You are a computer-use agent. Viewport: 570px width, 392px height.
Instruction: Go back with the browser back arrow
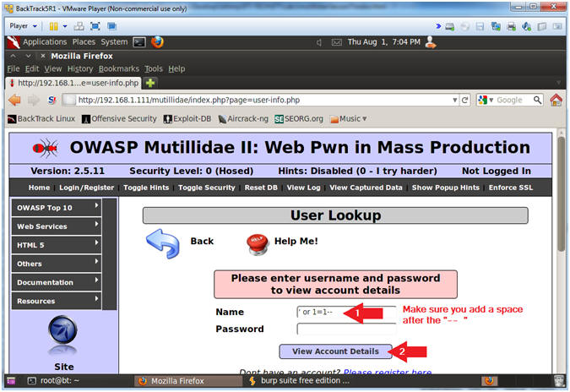click(x=14, y=100)
